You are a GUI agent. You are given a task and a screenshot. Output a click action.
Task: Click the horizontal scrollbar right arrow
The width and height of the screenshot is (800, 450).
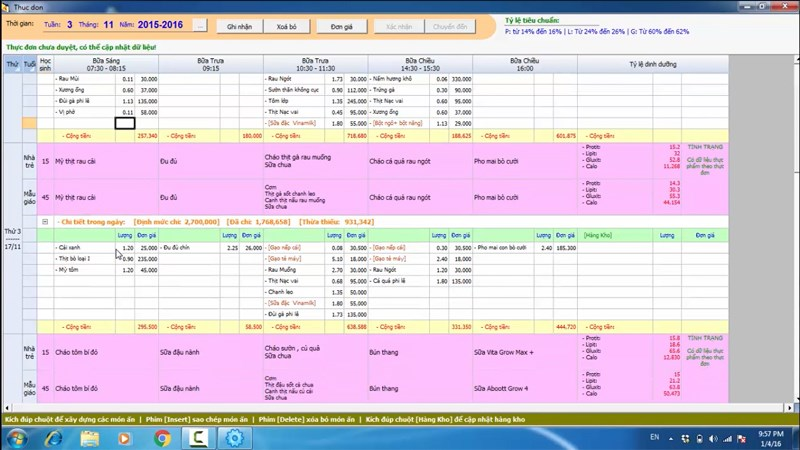789,408
